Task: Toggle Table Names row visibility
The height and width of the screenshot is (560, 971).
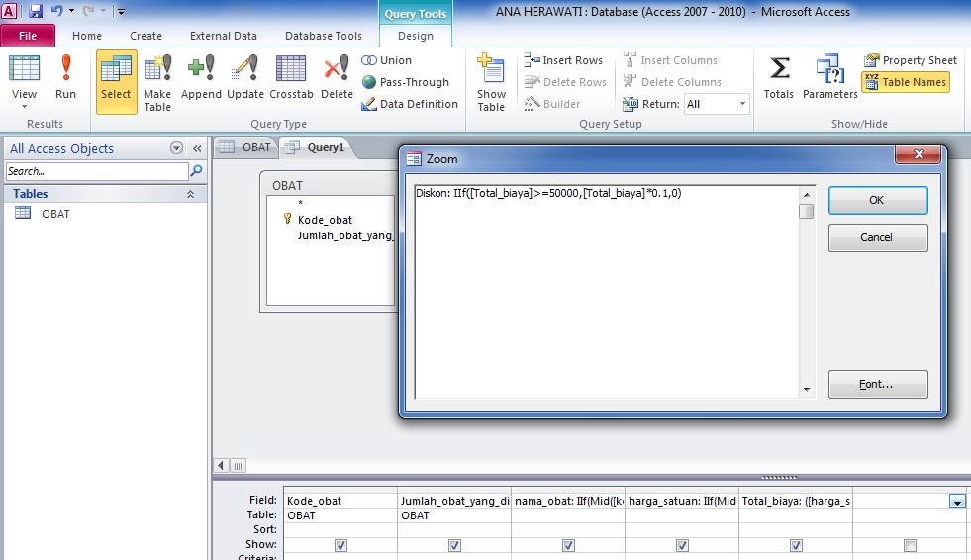Action: pos(906,82)
